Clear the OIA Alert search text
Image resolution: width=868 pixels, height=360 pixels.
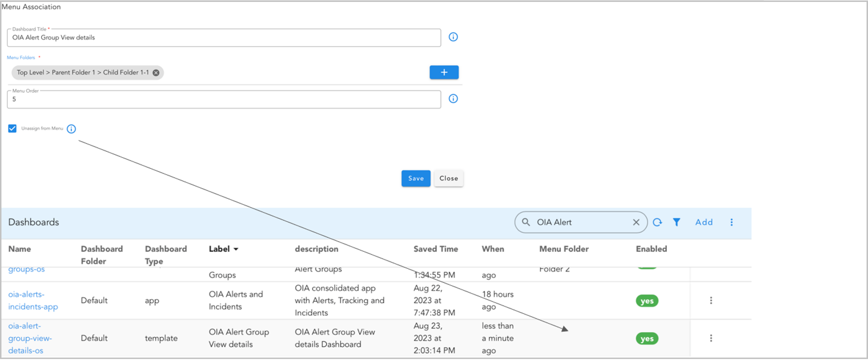coord(636,222)
